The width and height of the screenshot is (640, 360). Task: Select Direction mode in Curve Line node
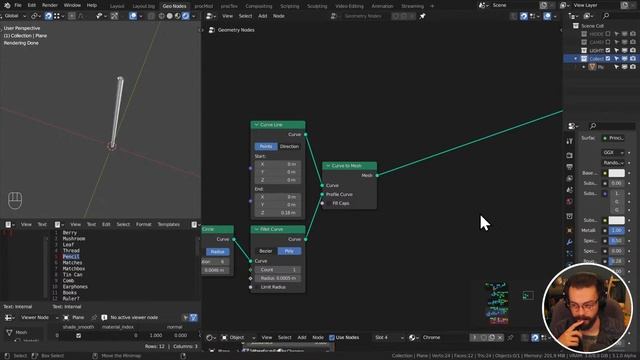coord(289,146)
